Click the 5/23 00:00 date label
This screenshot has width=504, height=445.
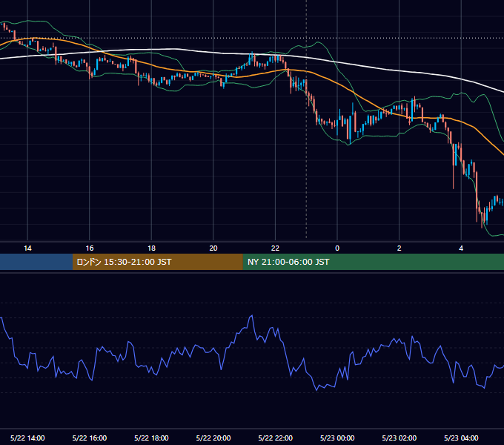point(337,438)
